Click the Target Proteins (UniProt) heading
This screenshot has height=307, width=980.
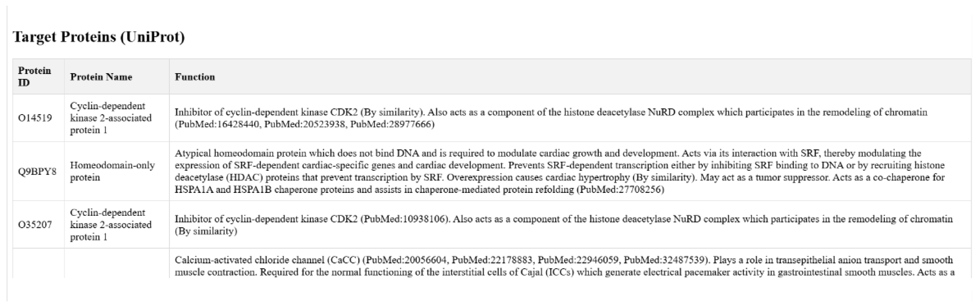99,37
